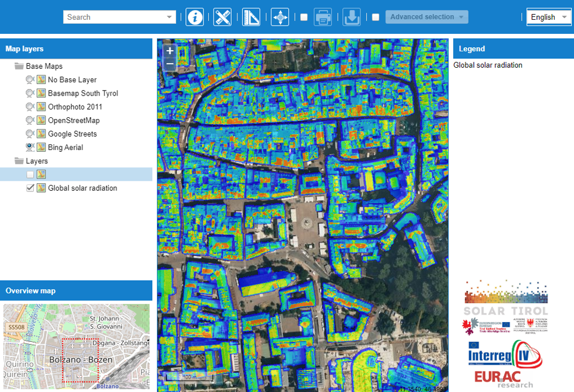Open the Advanced selection dropdown
This screenshot has width=574, height=392.
(426, 17)
